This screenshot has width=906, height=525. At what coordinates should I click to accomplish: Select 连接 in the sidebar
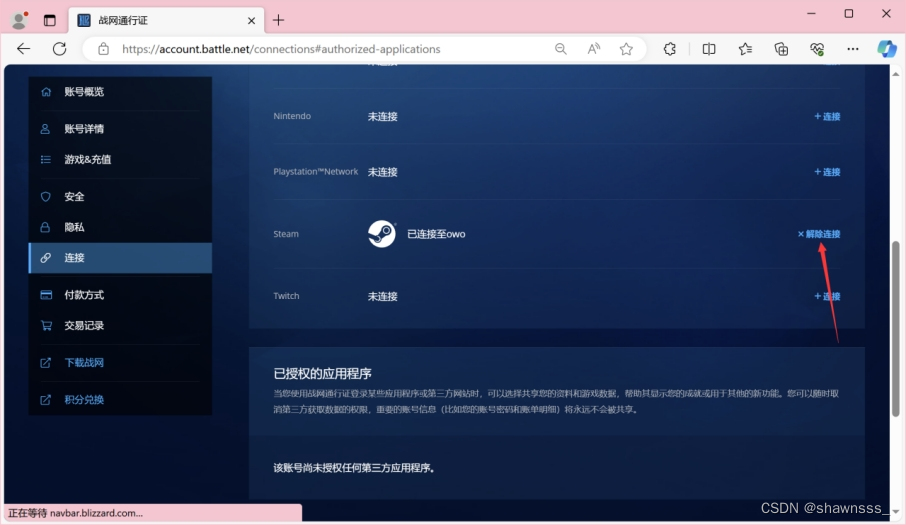[120, 258]
